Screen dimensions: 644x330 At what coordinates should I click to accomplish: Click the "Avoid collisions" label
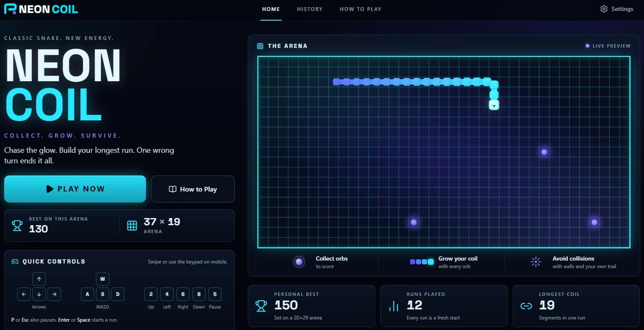tap(573, 258)
